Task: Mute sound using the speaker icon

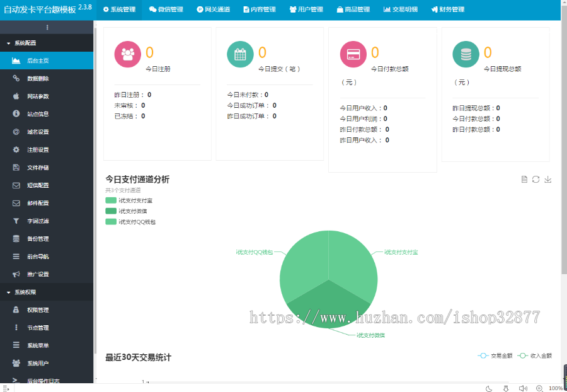Action: (524, 388)
